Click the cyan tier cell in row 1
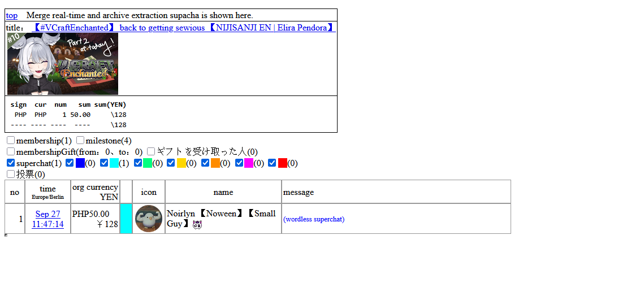This screenshot has height=296, width=644. tap(126, 219)
